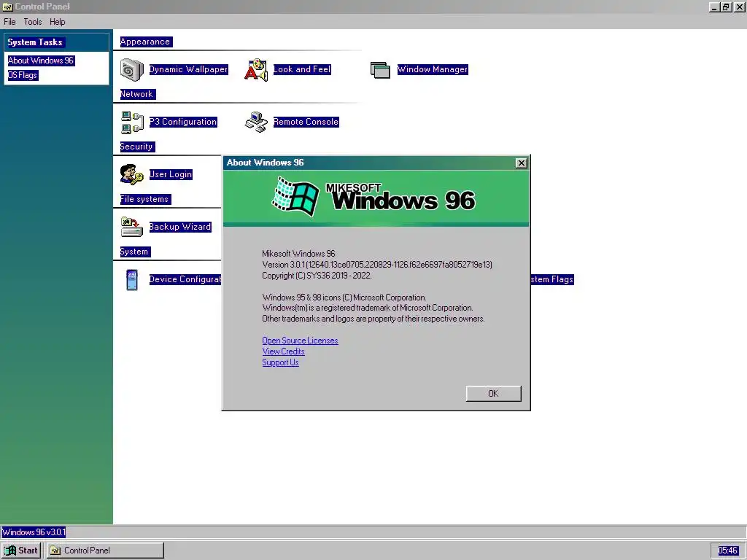Click the Window Manager label
Viewport: 747px width, 560px height.
click(x=433, y=69)
